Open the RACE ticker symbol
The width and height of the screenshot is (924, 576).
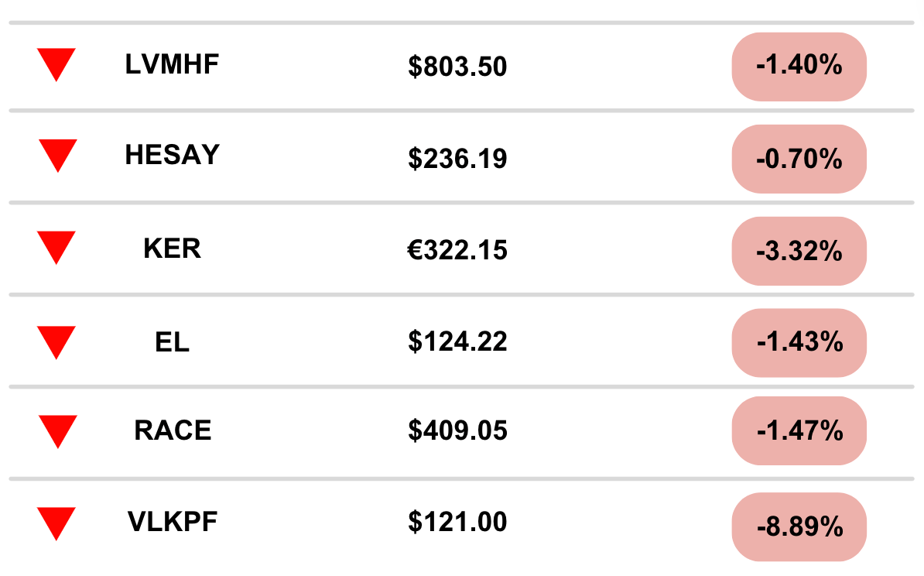(173, 430)
